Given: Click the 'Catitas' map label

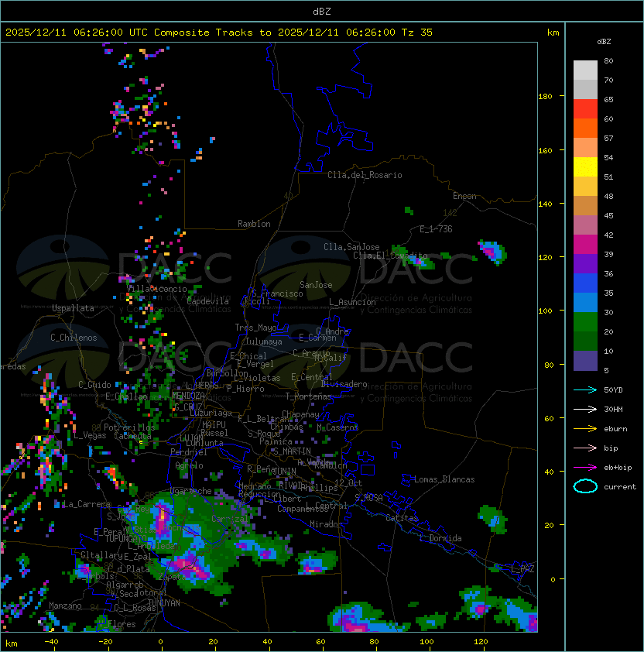Looking at the screenshot, I should coord(402,518).
